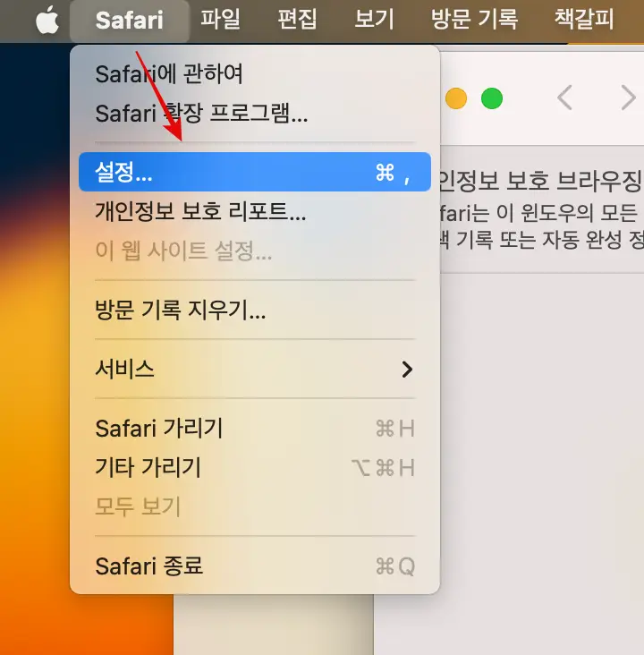
Task: Open the Apple menu
Action: 47,20
